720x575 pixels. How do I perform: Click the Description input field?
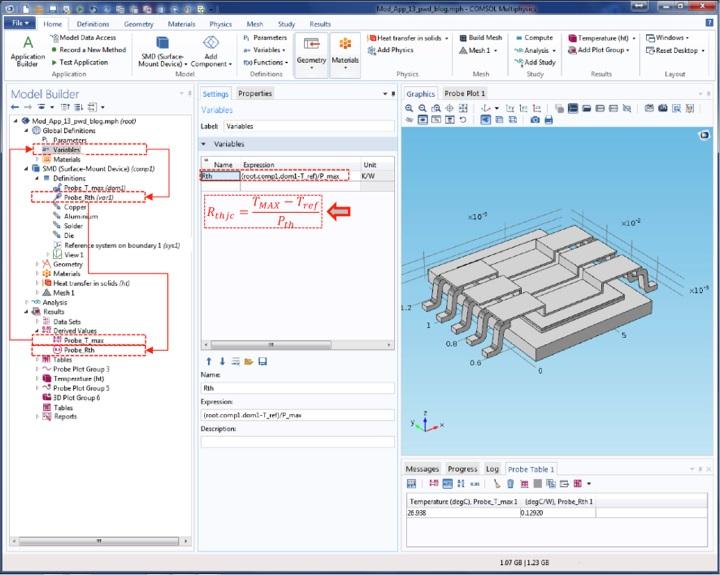pyautogui.click(x=298, y=442)
